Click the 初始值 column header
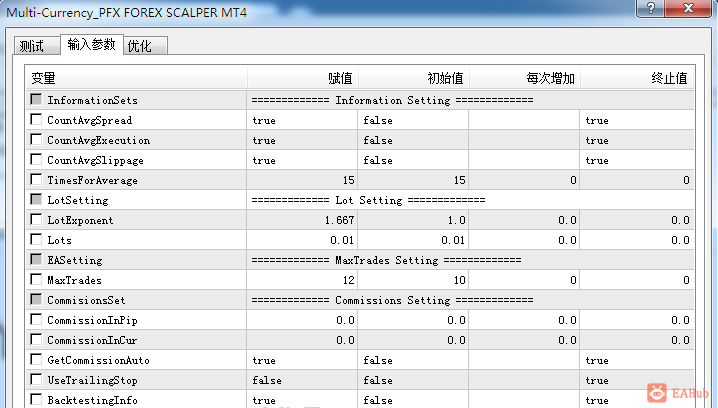The height and width of the screenshot is (408, 718). pyautogui.click(x=413, y=78)
